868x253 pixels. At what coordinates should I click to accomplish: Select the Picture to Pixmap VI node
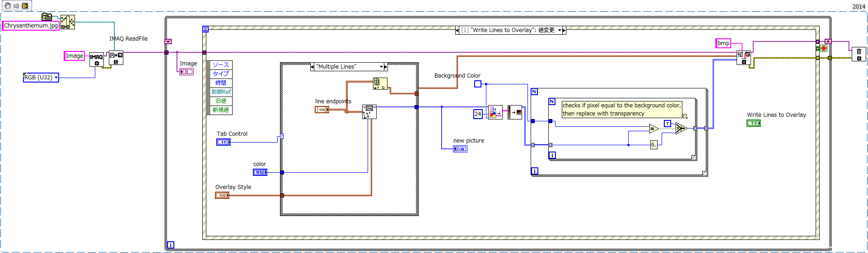[495, 112]
